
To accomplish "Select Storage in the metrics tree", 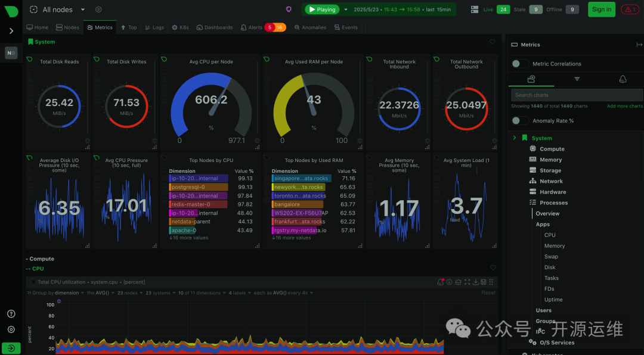I will pos(550,170).
